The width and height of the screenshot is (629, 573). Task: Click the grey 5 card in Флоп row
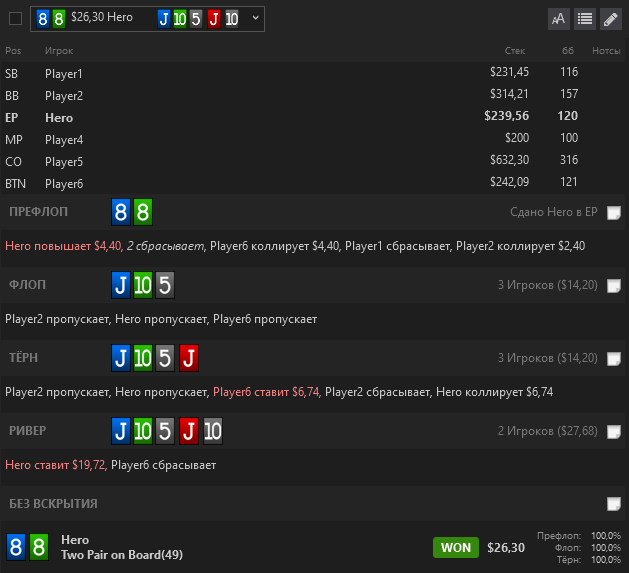coord(165,285)
